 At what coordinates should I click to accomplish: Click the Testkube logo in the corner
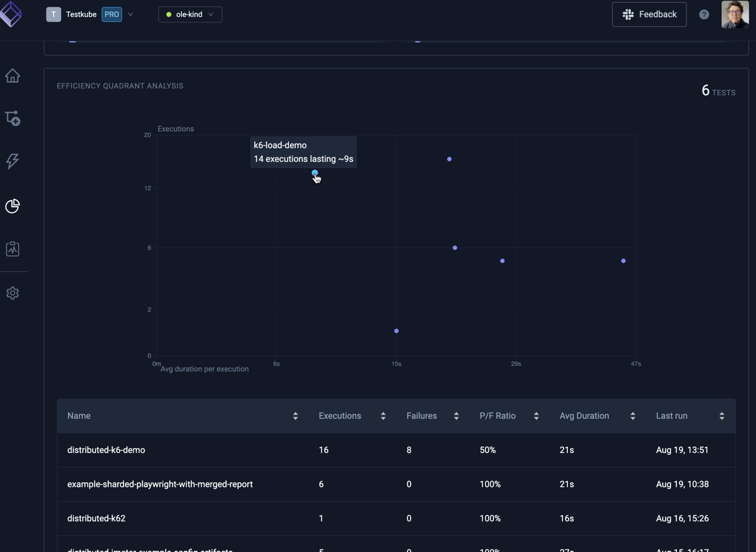[11, 14]
